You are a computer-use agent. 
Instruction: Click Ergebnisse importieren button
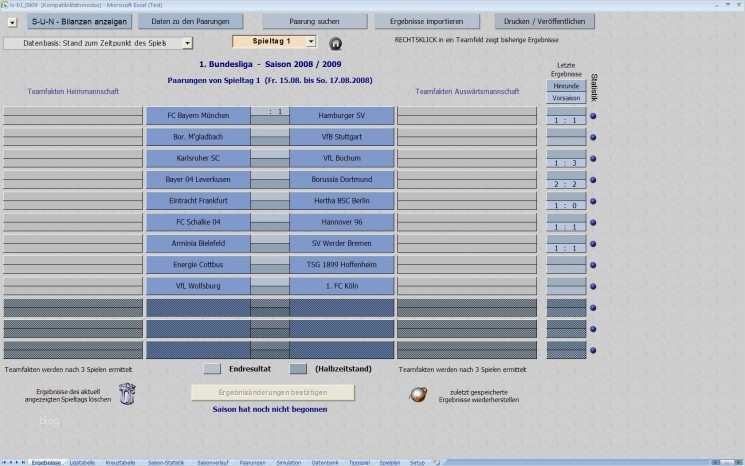[x=427, y=21]
